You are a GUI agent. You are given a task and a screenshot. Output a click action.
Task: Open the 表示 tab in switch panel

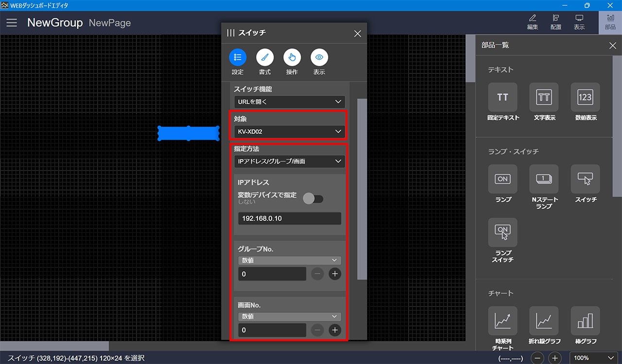point(319,58)
